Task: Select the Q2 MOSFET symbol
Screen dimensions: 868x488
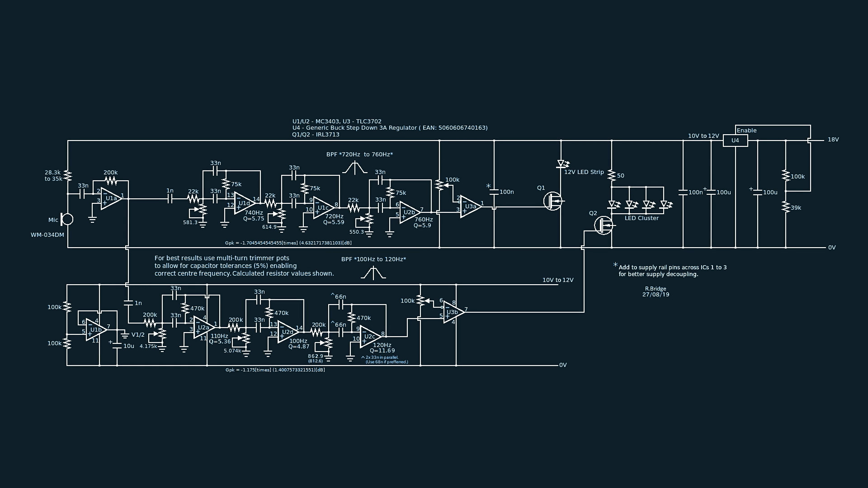Action: click(604, 225)
